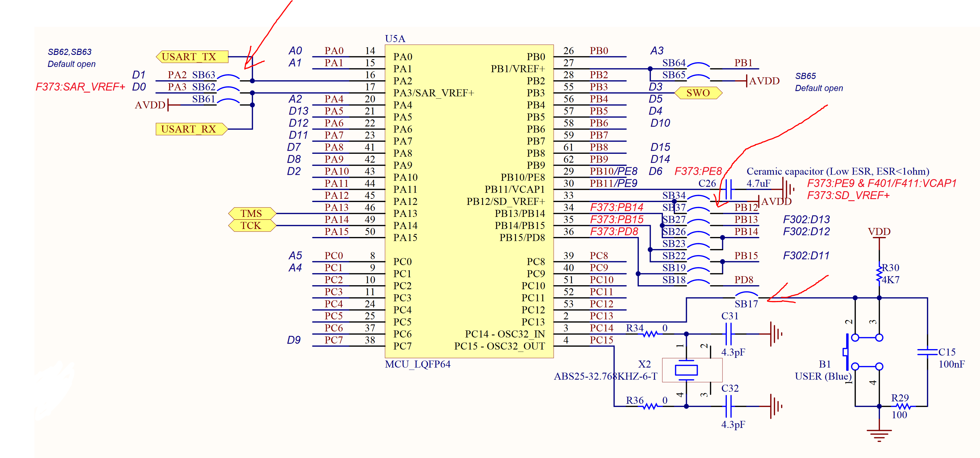980x458 pixels.
Task: Select the USART_TX port symbol
Action: coord(192,57)
